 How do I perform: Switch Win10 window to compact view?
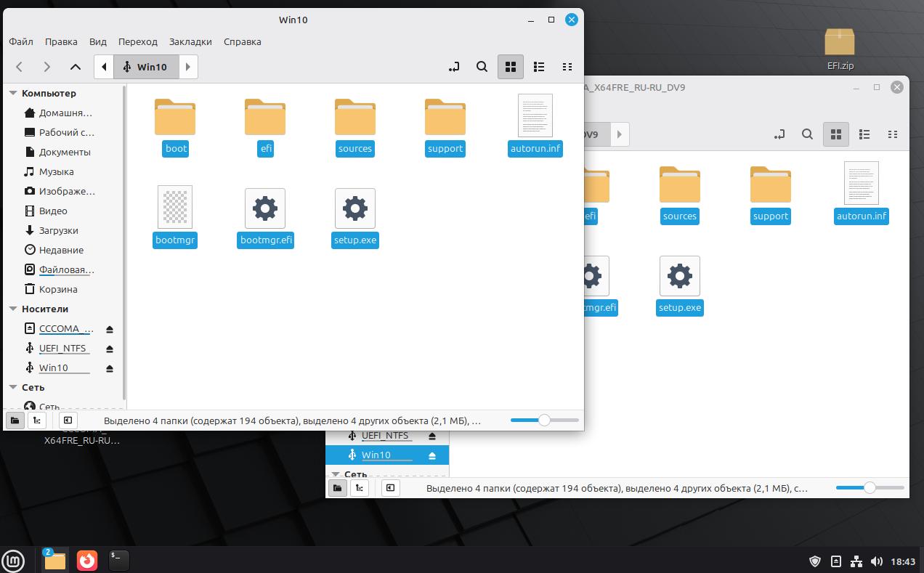567,67
